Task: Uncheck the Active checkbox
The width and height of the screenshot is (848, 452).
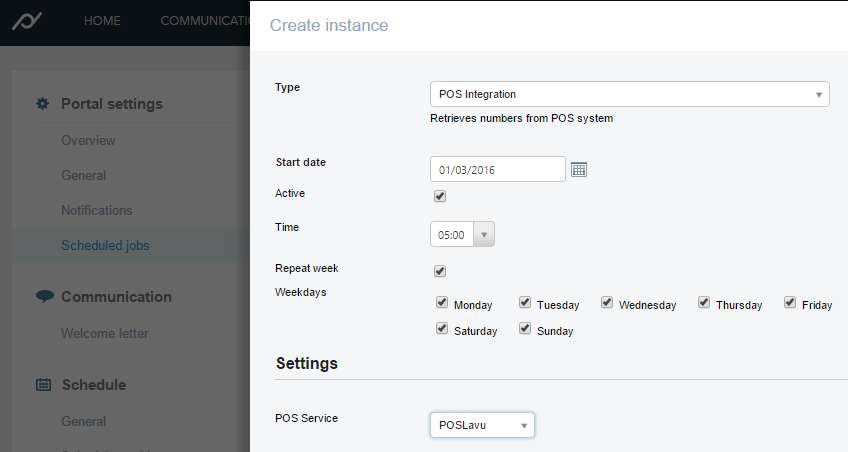Action: pos(440,196)
